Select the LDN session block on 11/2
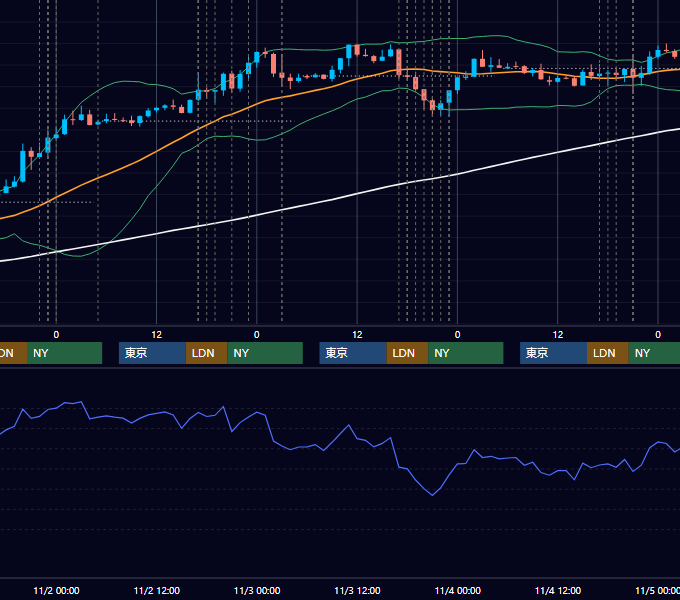This screenshot has width=680, height=600. 206,353
